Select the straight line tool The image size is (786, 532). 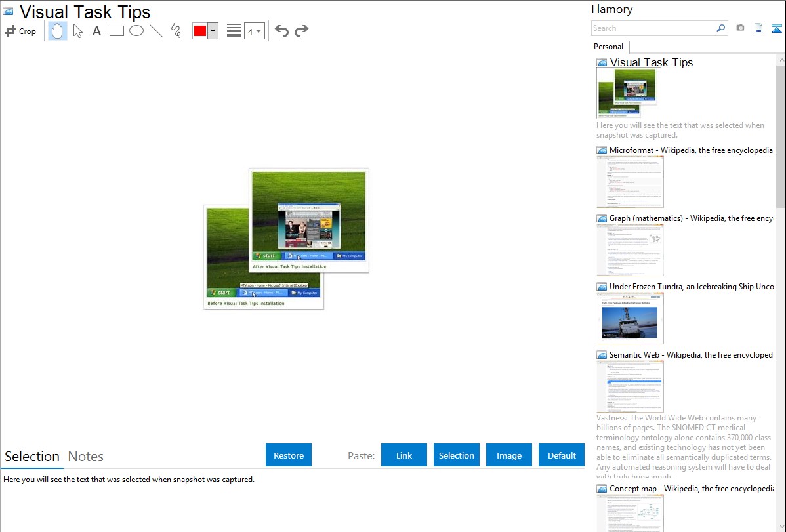point(156,31)
